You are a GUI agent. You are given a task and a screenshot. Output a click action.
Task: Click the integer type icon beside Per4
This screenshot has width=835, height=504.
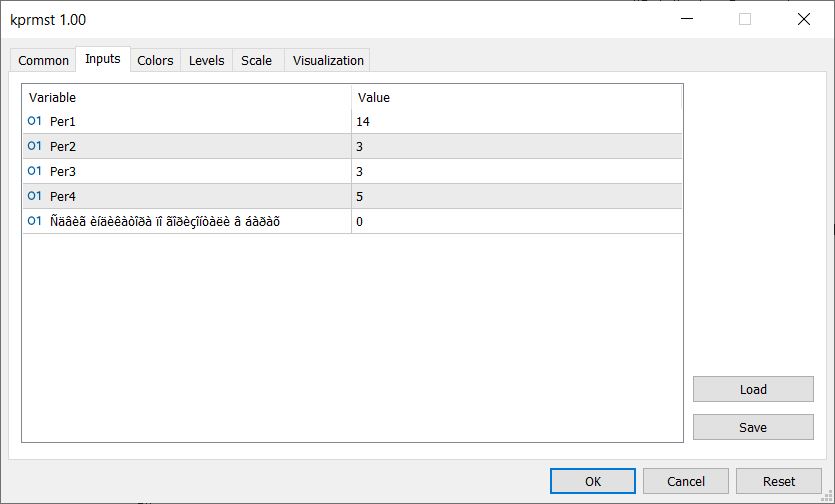(34, 196)
